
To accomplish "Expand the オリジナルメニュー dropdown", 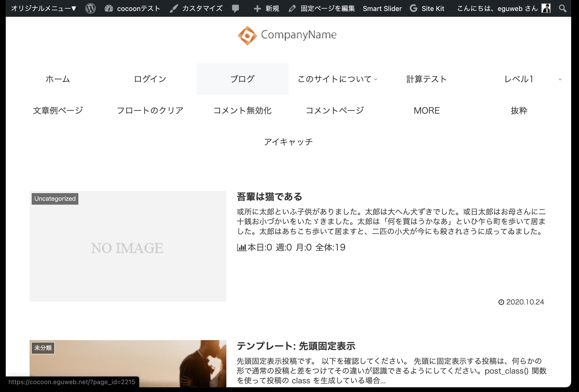I will coord(43,9).
